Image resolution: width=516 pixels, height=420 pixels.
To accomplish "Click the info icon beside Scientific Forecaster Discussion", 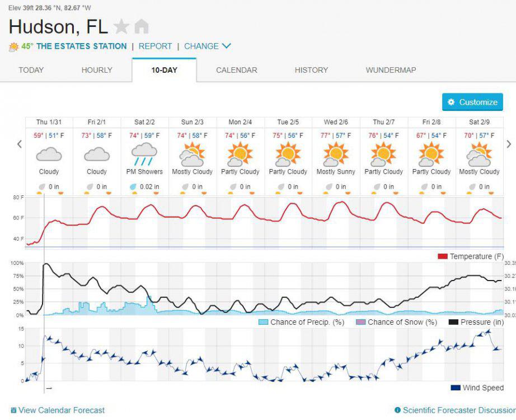I will (x=397, y=410).
